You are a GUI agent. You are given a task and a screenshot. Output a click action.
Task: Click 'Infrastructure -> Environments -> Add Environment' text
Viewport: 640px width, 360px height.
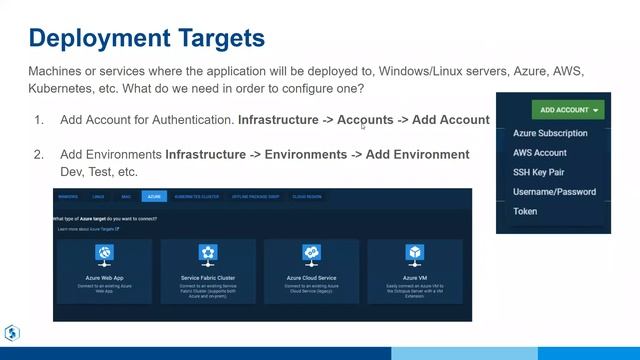[317, 155]
